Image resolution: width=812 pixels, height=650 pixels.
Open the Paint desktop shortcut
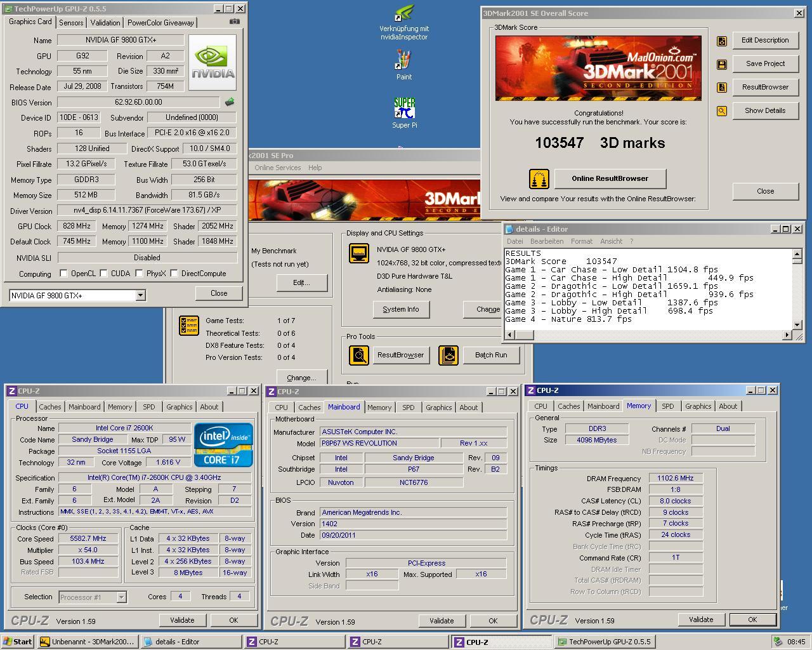coord(403,66)
